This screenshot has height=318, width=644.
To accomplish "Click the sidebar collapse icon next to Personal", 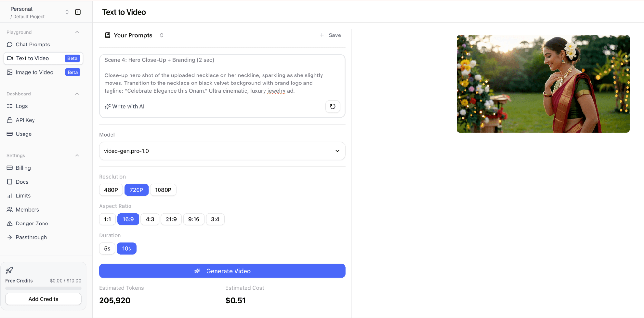I will coord(78,12).
